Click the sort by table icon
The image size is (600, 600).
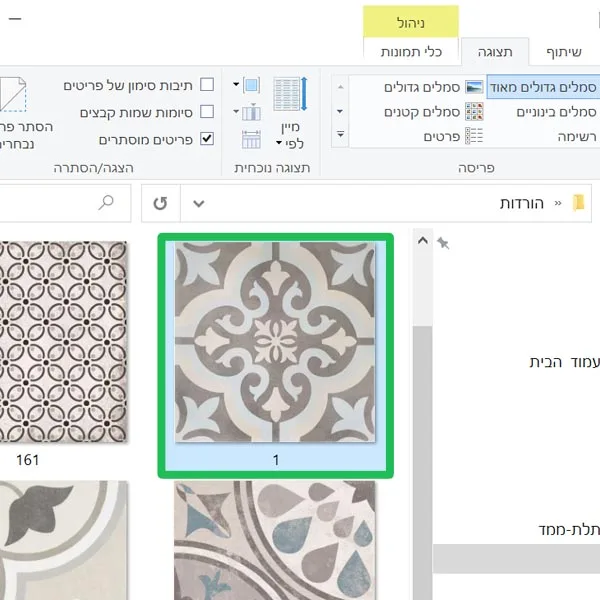point(290,94)
